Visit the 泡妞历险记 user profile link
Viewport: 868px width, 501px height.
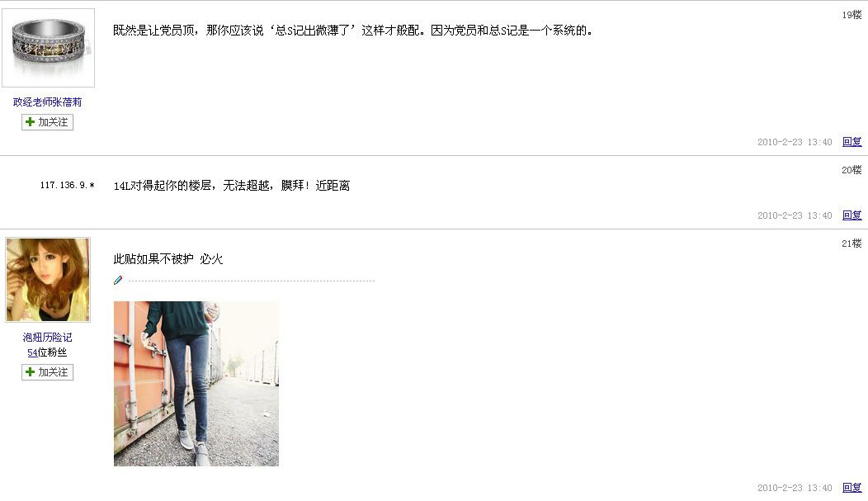48,337
